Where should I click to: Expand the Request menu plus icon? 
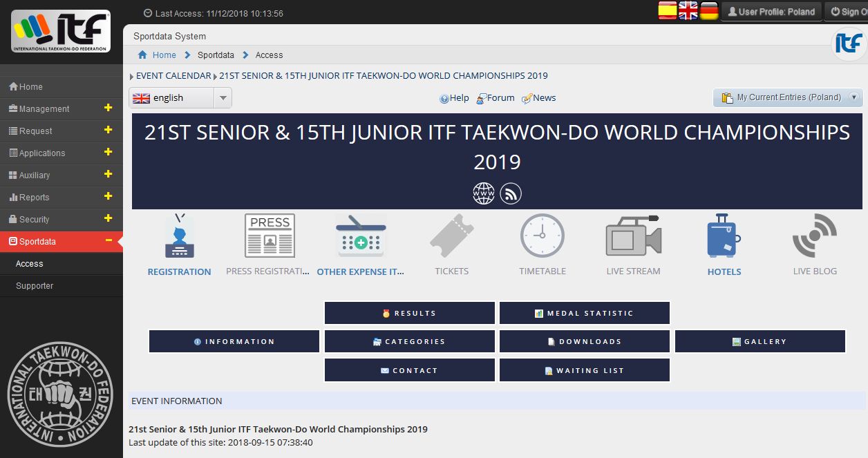[108, 130]
